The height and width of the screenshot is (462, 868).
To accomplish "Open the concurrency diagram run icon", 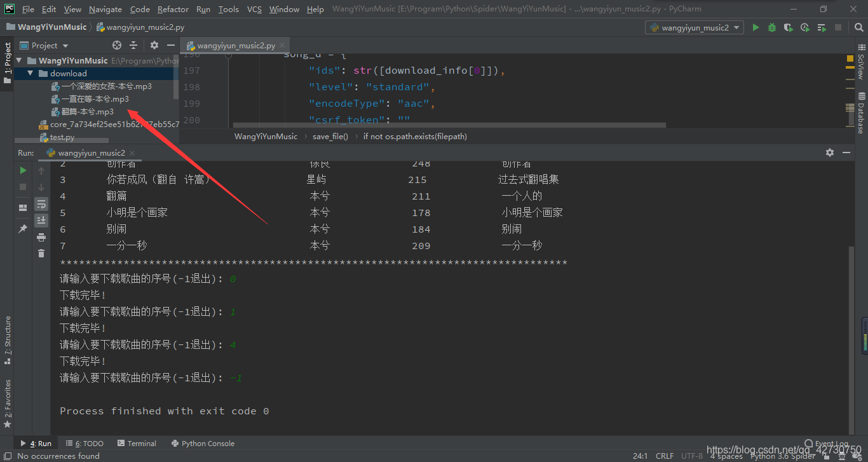I will pos(822,27).
